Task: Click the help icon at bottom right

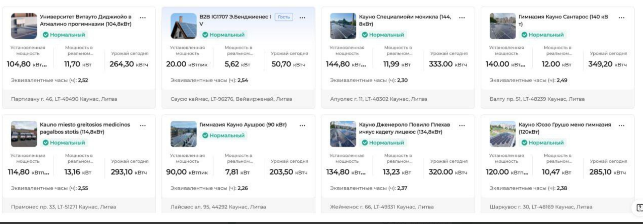Action: click(639, 207)
